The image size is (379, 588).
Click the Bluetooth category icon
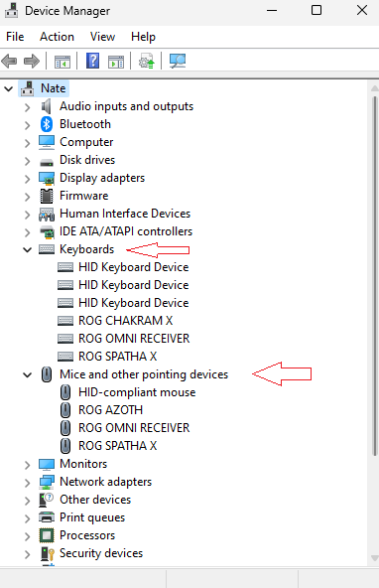(47, 124)
